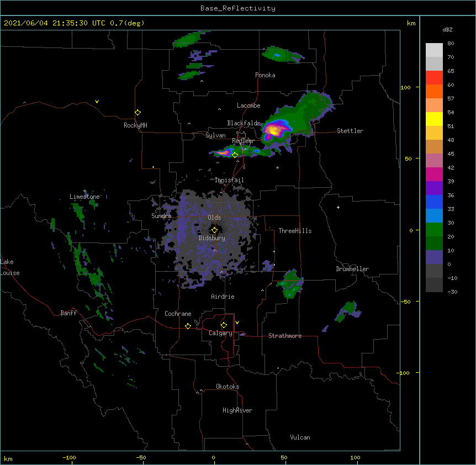Click the 65 value in the dBZ legend
This screenshot has height=465, width=476.
[451, 71]
